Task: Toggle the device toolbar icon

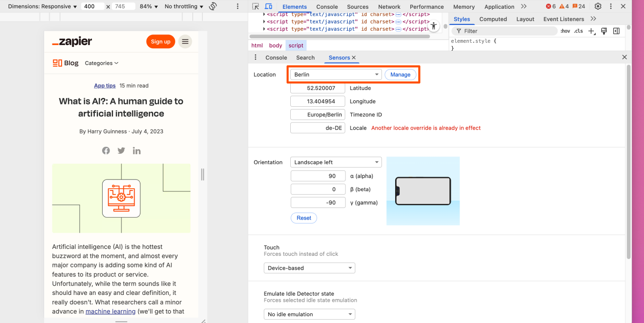Action: point(269,6)
